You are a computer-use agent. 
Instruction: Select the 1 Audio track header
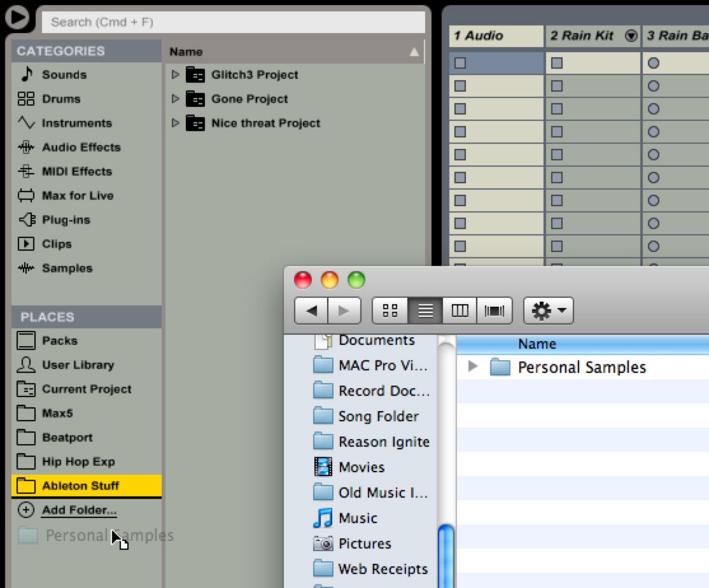496,36
